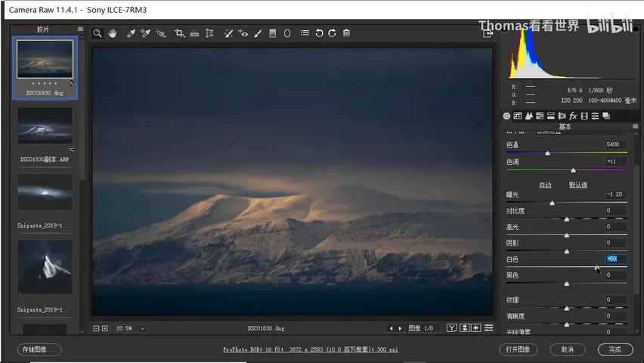Open the Basic panel options menu
The image size is (644, 363).
pos(636,126)
